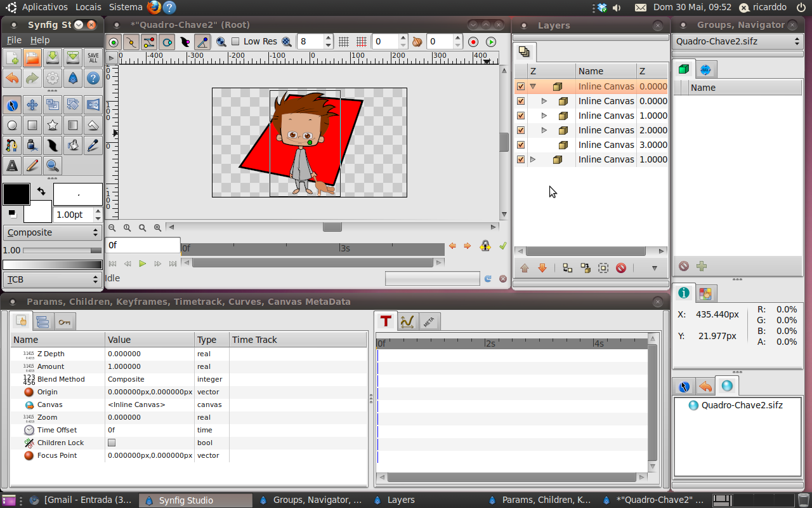The image size is (812, 508).
Task: Open the toolbox help icon
Action: [93, 78]
